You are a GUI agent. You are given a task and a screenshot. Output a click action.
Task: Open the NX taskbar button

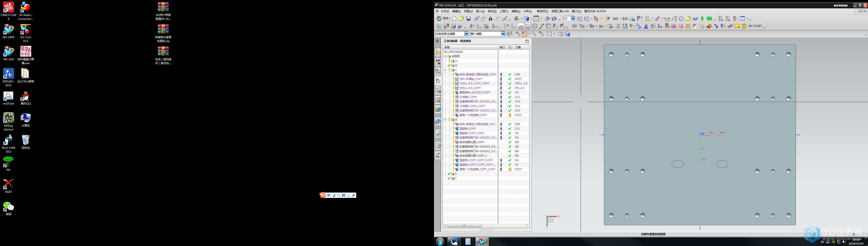tap(482, 242)
